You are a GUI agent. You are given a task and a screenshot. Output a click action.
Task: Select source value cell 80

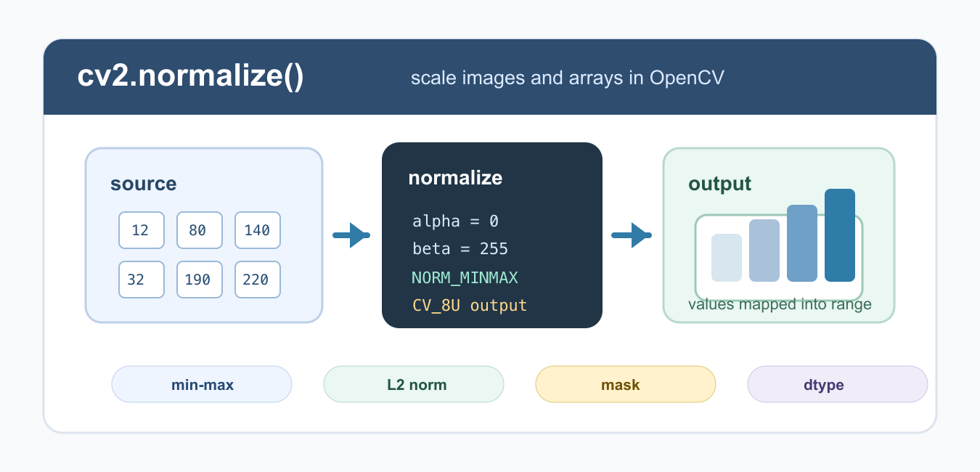coord(200,230)
